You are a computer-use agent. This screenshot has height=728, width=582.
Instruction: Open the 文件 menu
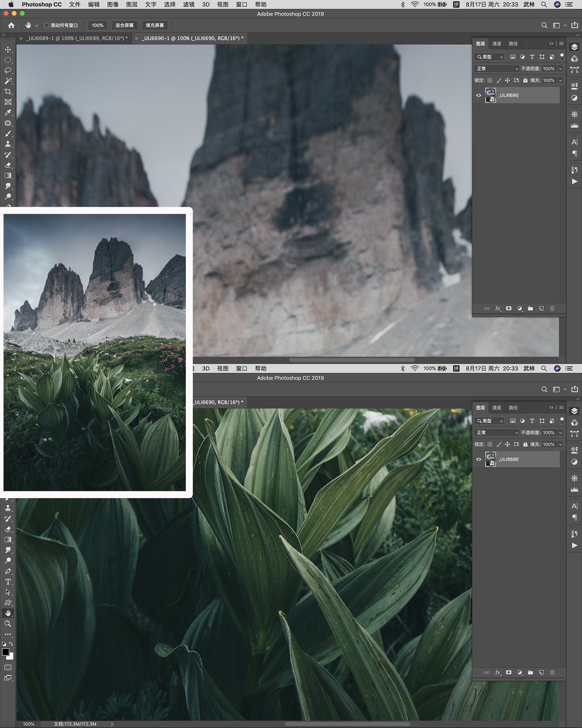tap(75, 4)
